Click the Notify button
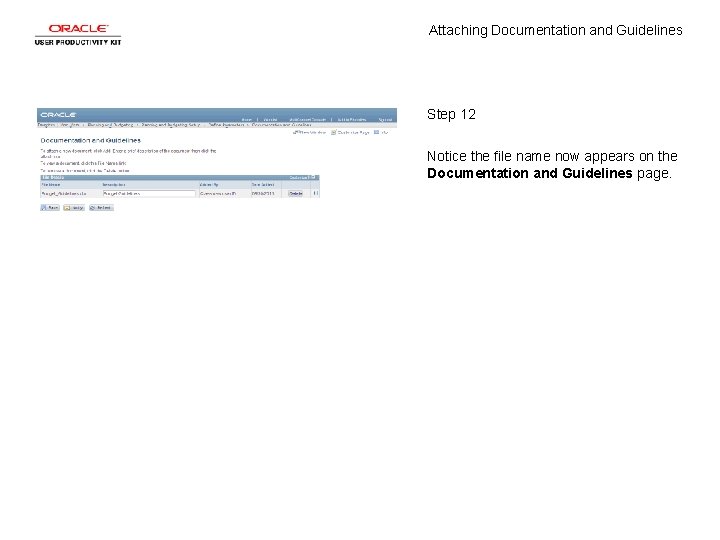This screenshot has width=720, height=540. (x=74, y=208)
